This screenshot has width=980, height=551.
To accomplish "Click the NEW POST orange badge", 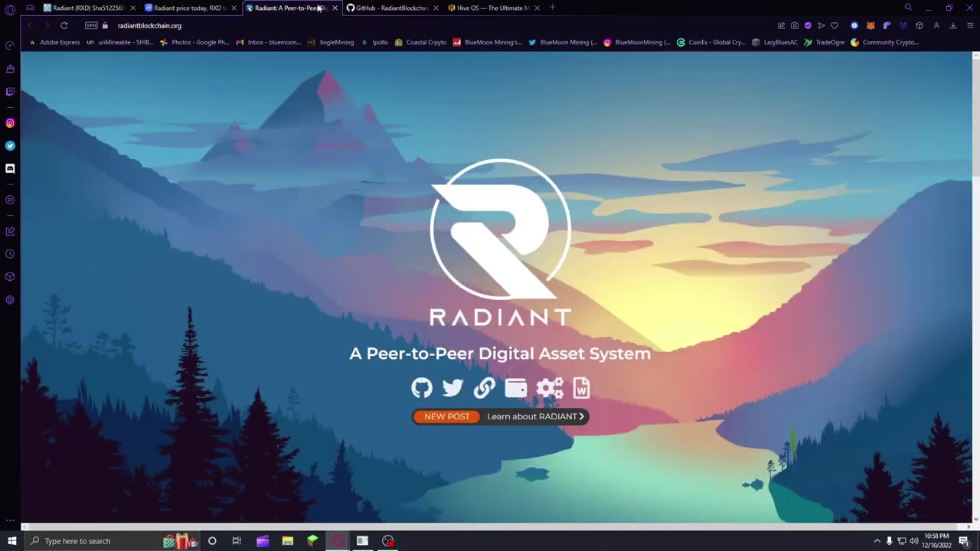I will coord(446,416).
